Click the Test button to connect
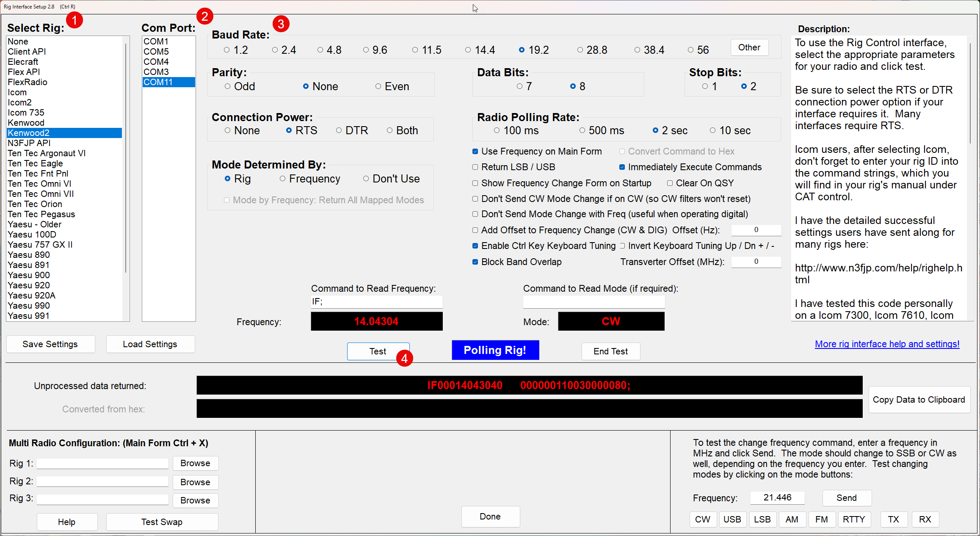The height and width of the screenshot is (536, 980). pyautogui.click(x=377, y=350)
